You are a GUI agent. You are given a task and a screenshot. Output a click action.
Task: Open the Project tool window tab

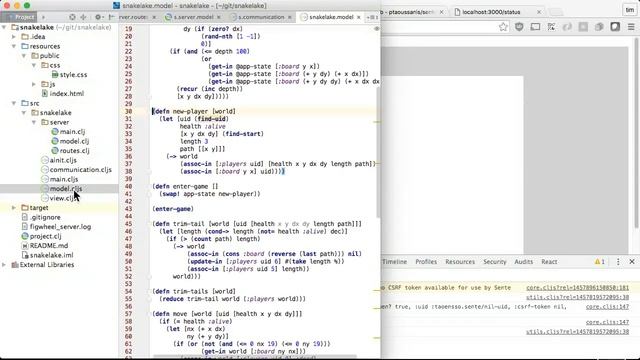tap(19, 17)
